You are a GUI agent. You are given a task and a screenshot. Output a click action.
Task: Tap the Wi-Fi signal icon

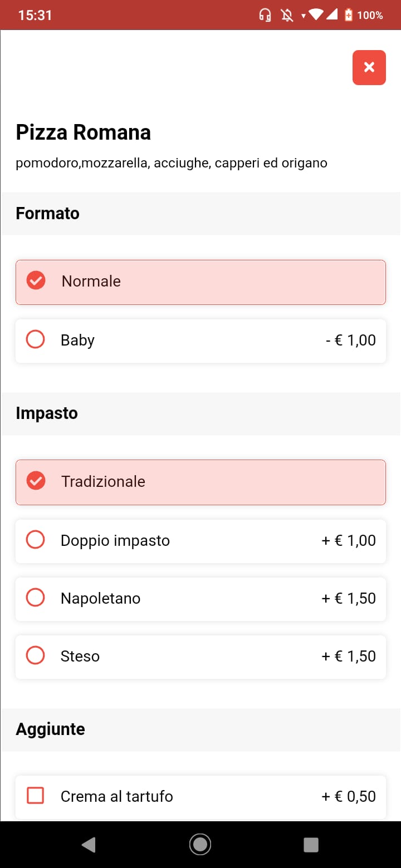pos(316,14)
